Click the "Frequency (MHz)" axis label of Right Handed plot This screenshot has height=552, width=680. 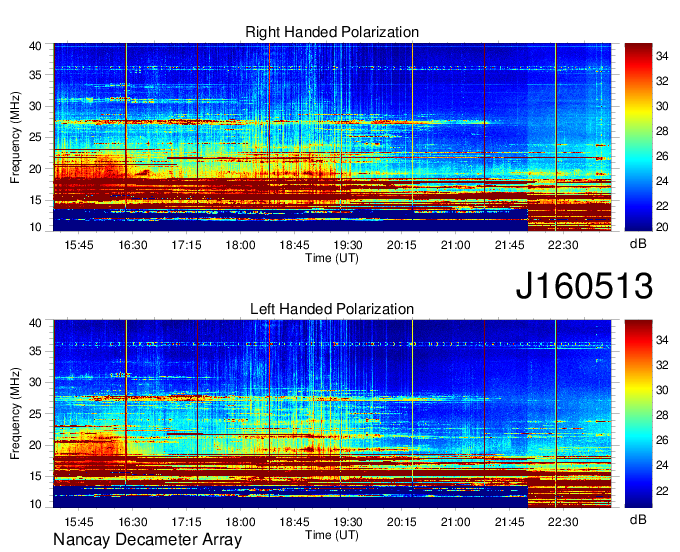[x=15, y=137]
